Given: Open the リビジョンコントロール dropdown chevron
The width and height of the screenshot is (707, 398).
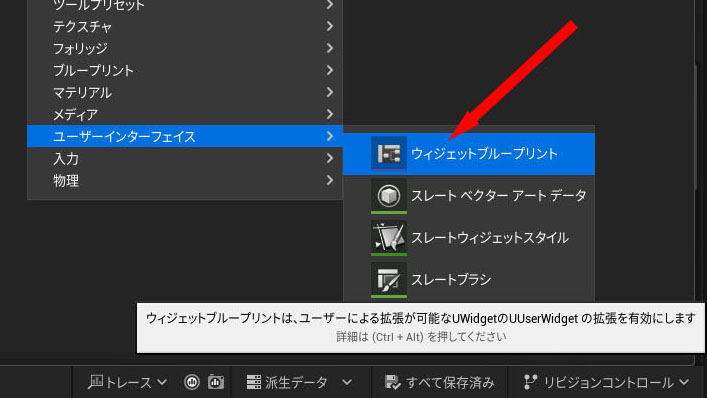Looking at the screenshot, I should coord(684,383).
